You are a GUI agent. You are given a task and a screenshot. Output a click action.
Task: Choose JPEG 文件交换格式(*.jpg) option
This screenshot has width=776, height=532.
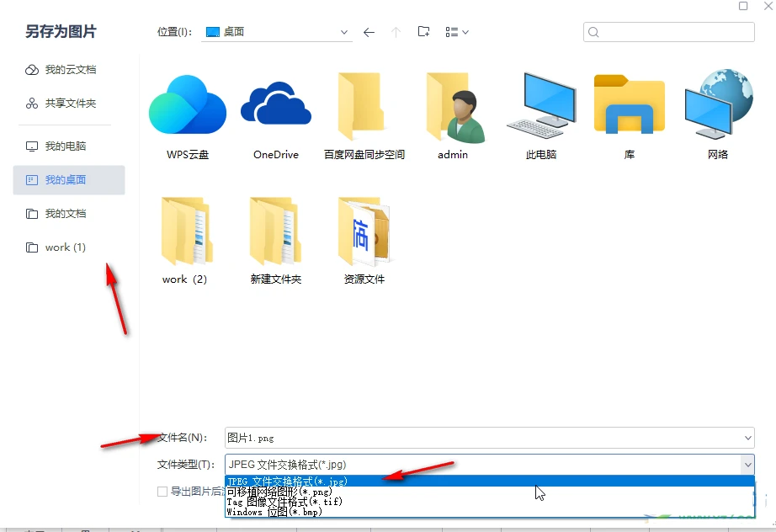(x=490, y=481)
